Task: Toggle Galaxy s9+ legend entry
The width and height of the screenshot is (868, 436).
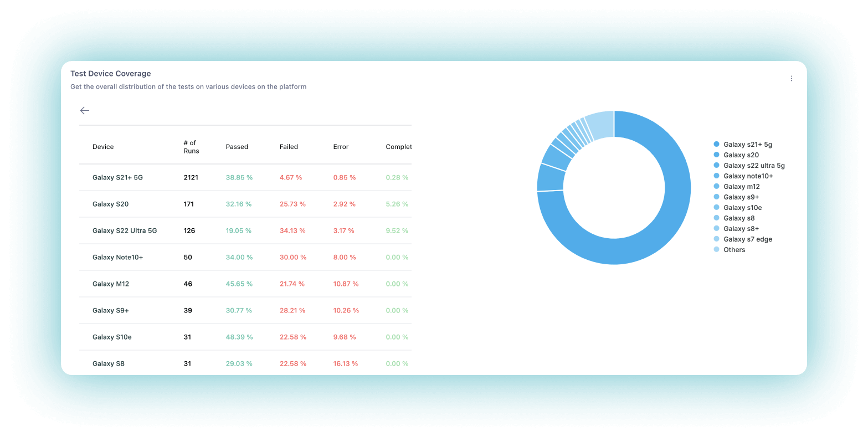Action: [x=736, y=197]
